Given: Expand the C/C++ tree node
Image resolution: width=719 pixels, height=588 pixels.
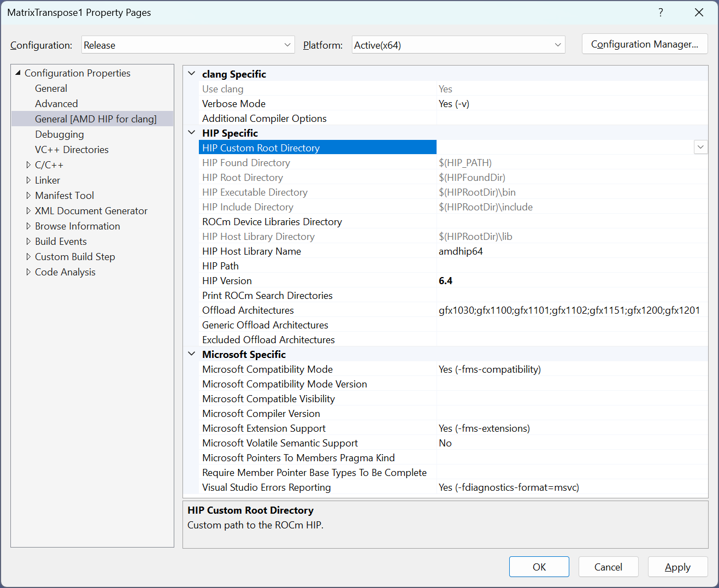Looking at the screenshot, I should 28,164.
